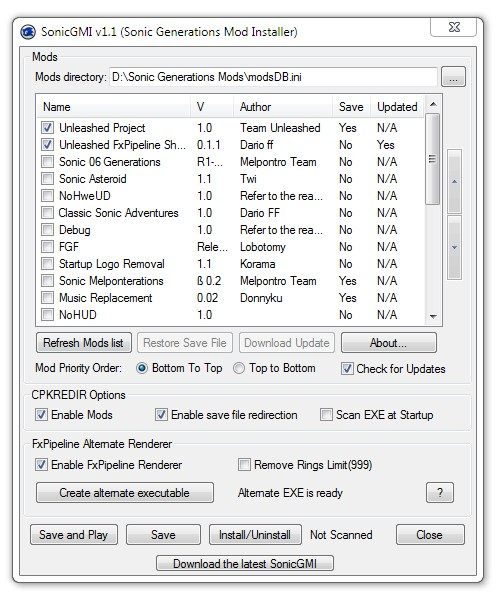Click Download the latest SonicGMI
500x600 pixels.
pos(245,564)
